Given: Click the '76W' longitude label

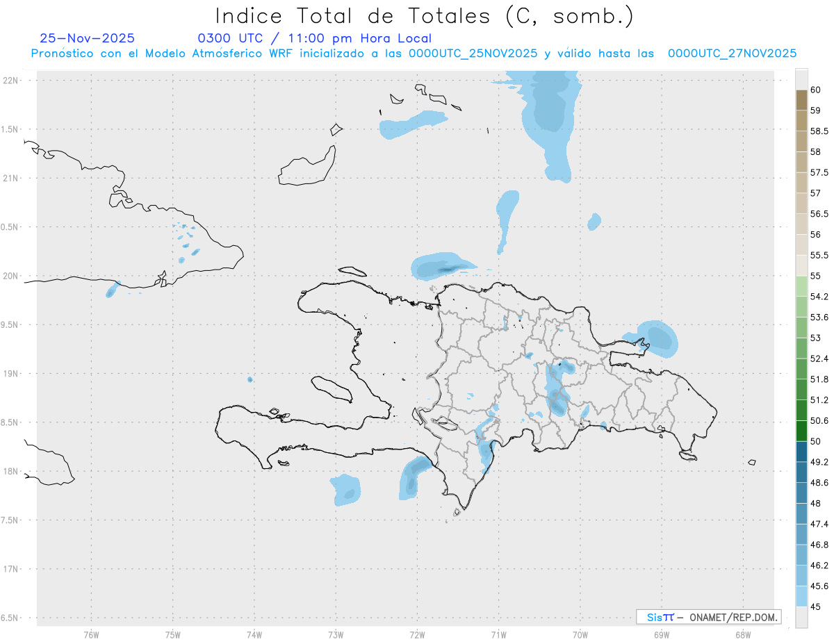Looking at the screenshot, I should point(91,635).
